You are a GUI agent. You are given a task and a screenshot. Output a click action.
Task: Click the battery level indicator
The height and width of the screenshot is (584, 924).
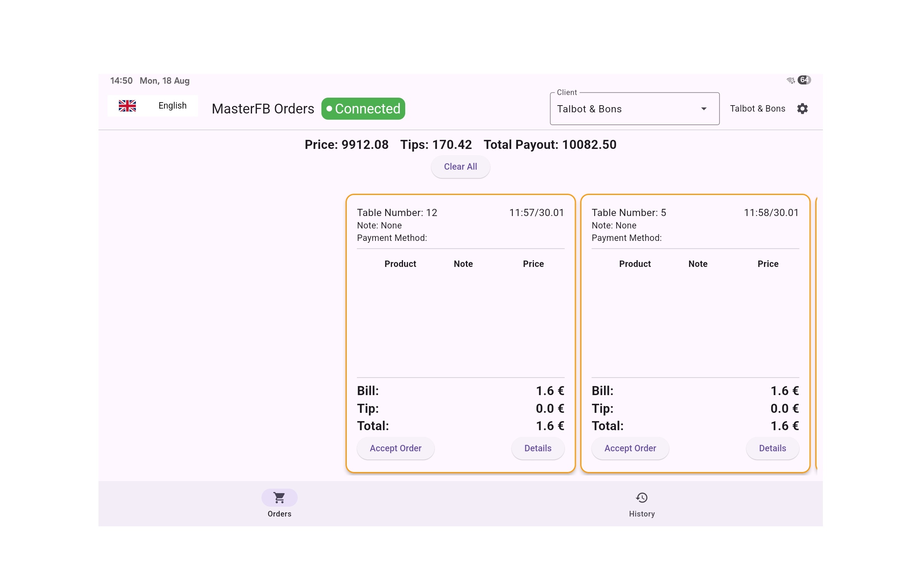click(x=804, y=80)
